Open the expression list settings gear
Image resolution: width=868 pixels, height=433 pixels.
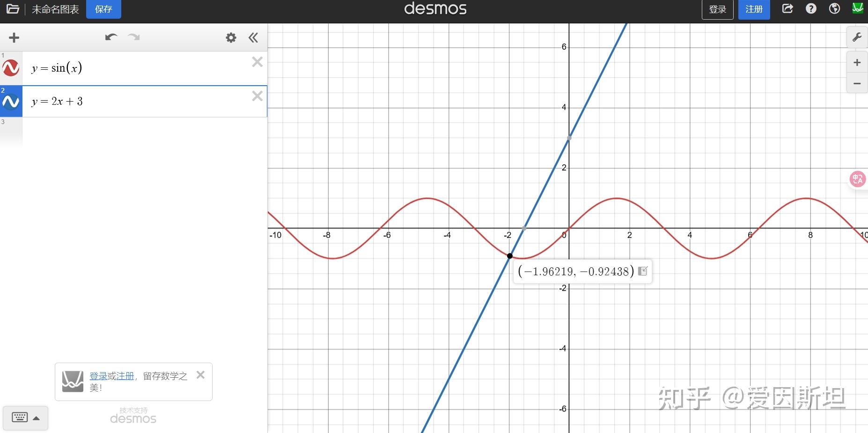pos(231,37)
